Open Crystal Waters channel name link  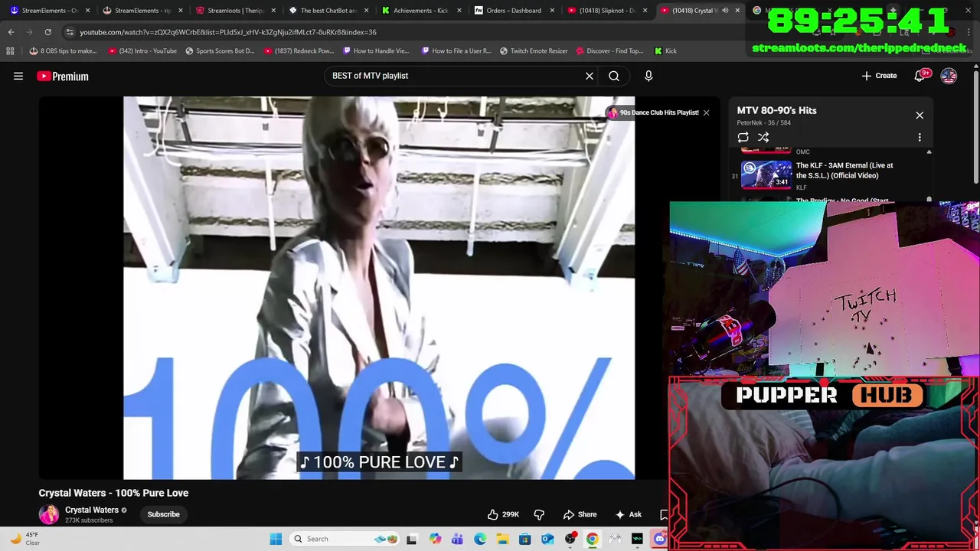[x=92, y=510]
